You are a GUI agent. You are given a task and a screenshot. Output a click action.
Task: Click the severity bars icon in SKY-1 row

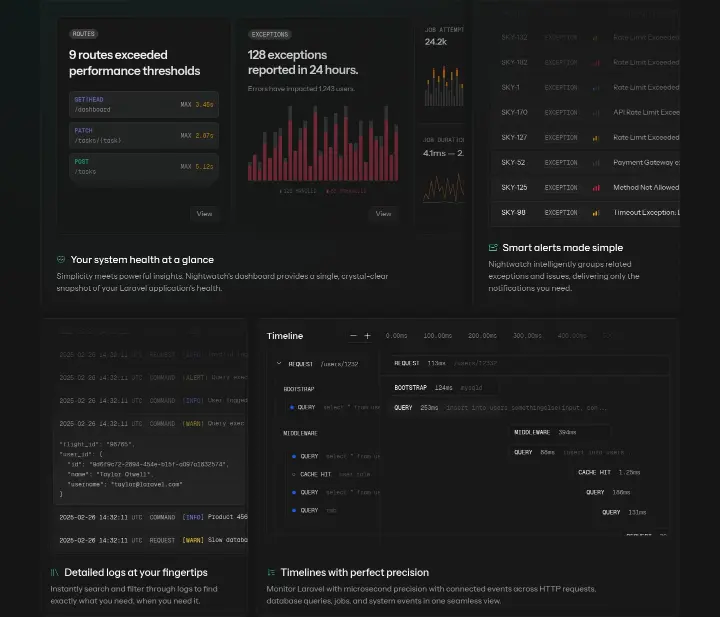[596, 88]
